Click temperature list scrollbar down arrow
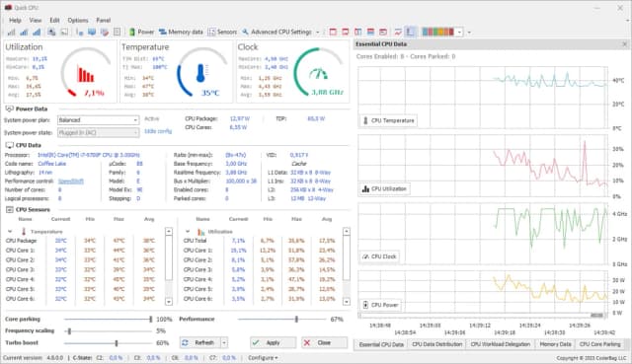 (x=169, y=301)
